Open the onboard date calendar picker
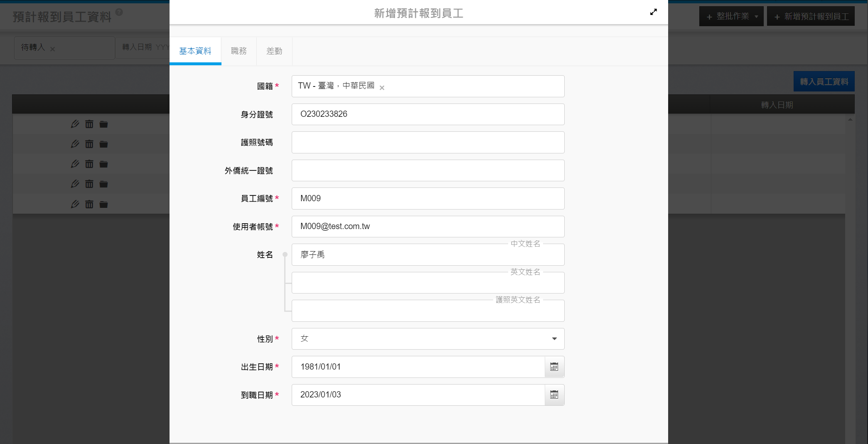The height and width of the screenshot is (444, 868). point(554,395)
